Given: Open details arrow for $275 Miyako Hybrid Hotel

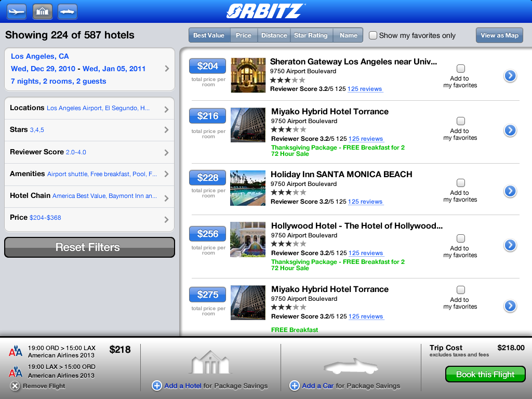Looking at the screenshot, I should point(510,305).
